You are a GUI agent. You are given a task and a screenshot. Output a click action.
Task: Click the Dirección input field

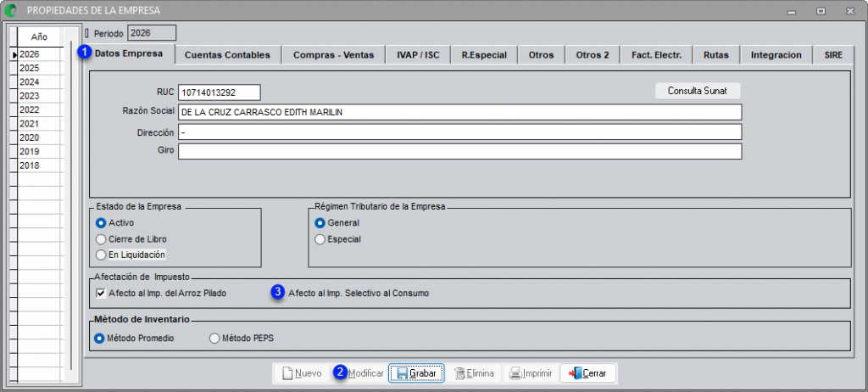coord(459,132)
